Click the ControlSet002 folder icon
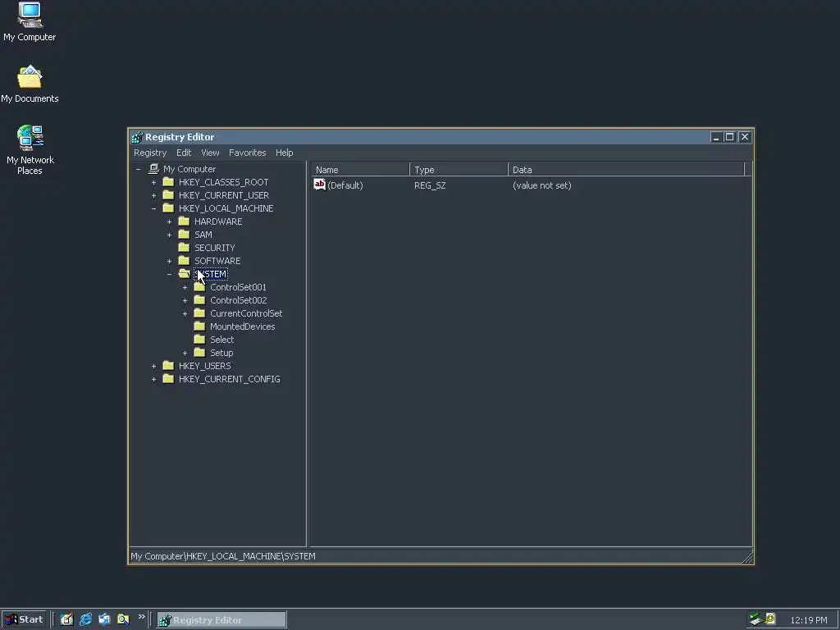The width and height of the screenshot is (840, 630). (x=199, y=300)
